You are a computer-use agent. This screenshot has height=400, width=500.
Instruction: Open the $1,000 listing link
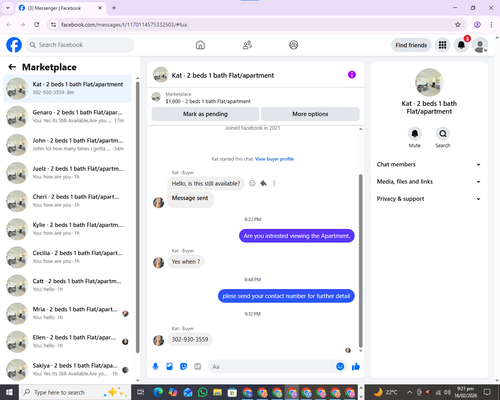coord(208,101)
